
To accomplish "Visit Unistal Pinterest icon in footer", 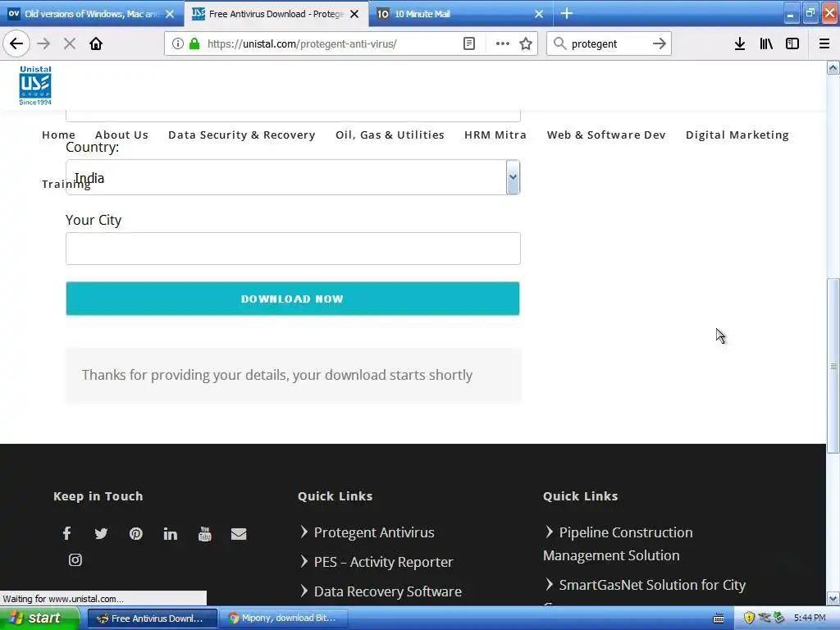I will (135, 533).
